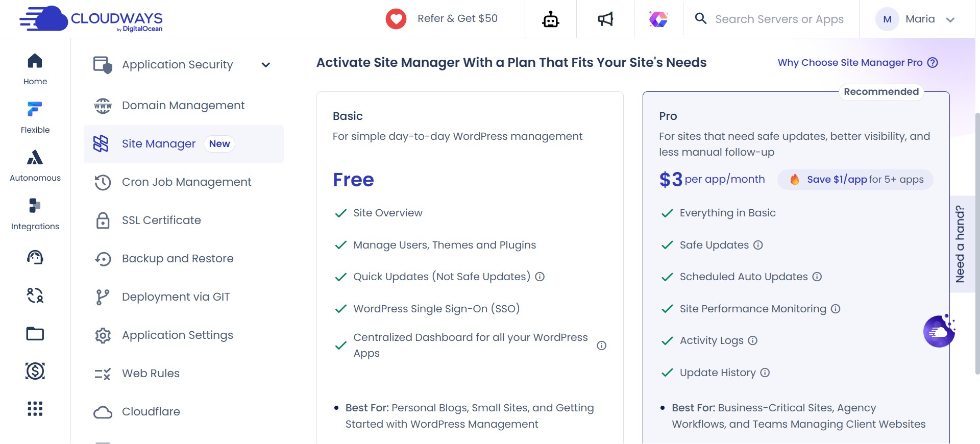Click Refer & Get $50 link
The image size is (980, 444).
(x=457, y=18)
